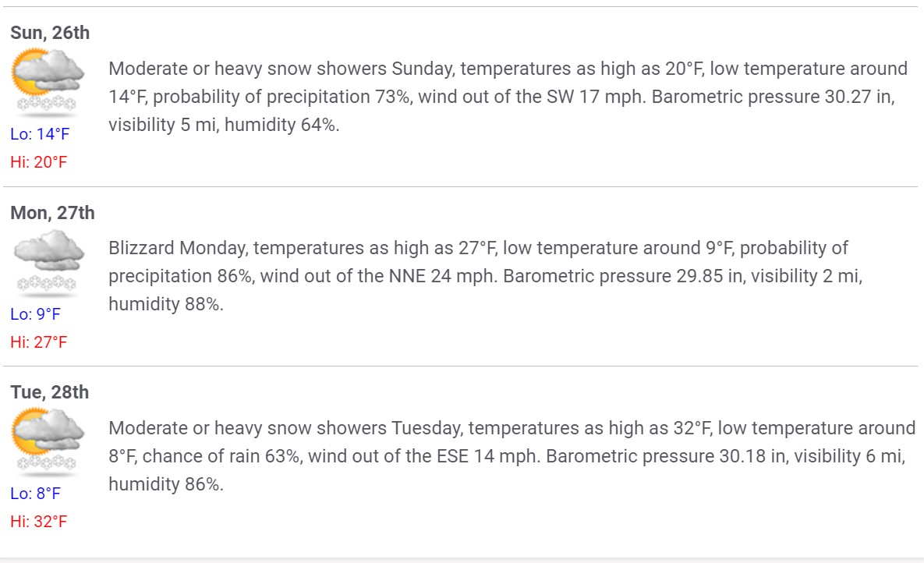
Task: Select the Tue, 28th heading
Action: pyautogui.click(x=49, y=392)
